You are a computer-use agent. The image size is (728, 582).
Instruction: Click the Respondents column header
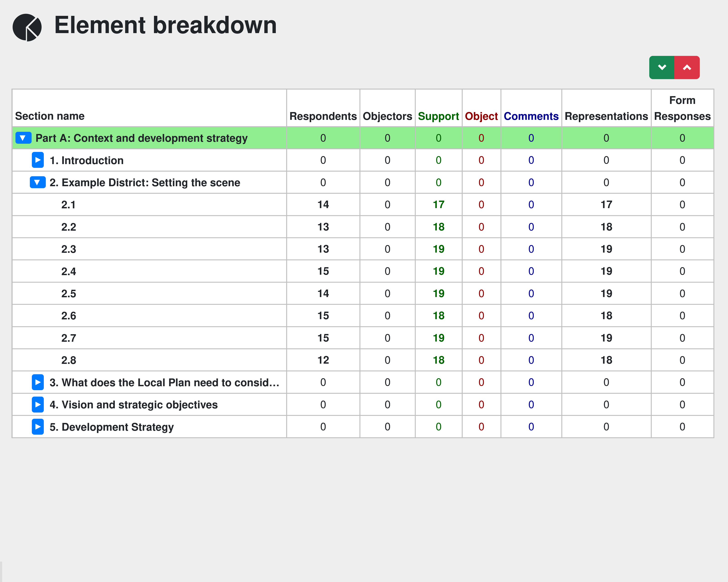click(x=323, y=116)
